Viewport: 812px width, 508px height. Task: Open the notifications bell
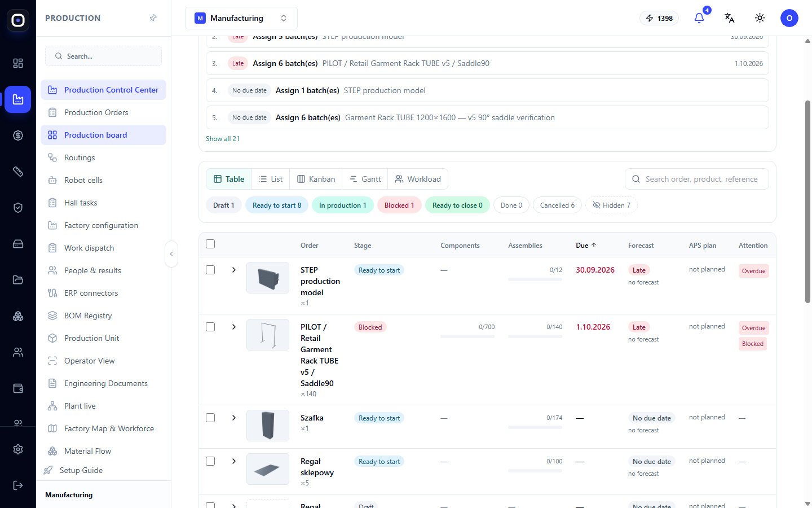tap(699, 18)
